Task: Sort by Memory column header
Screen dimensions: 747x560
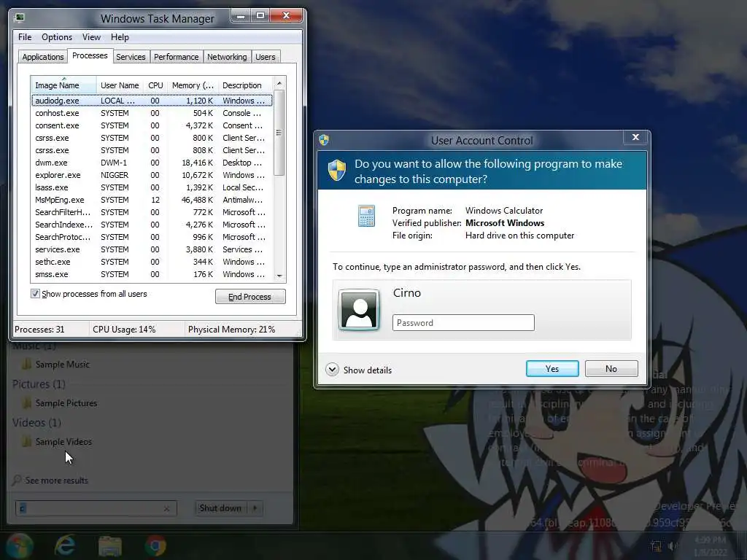Action: pos(193,85)
